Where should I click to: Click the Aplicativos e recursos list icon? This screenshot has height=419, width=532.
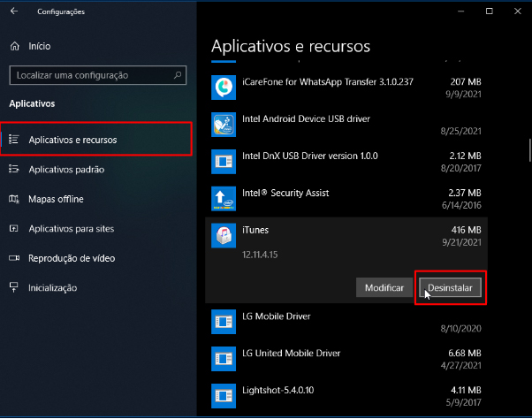click(x=13, y=140)
